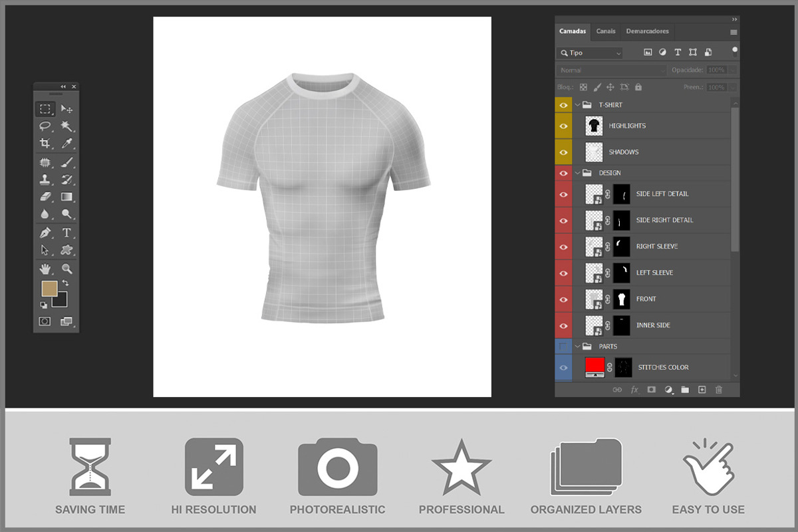Open the Tipo filter dropdown
798x532 pixels.
(x=590, y=53)
